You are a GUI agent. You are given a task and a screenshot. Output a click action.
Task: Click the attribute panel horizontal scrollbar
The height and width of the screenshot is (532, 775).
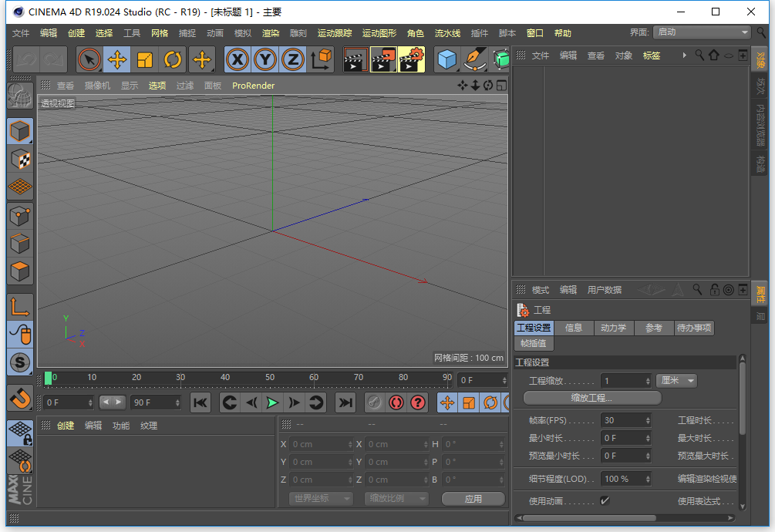pos(589,517)
